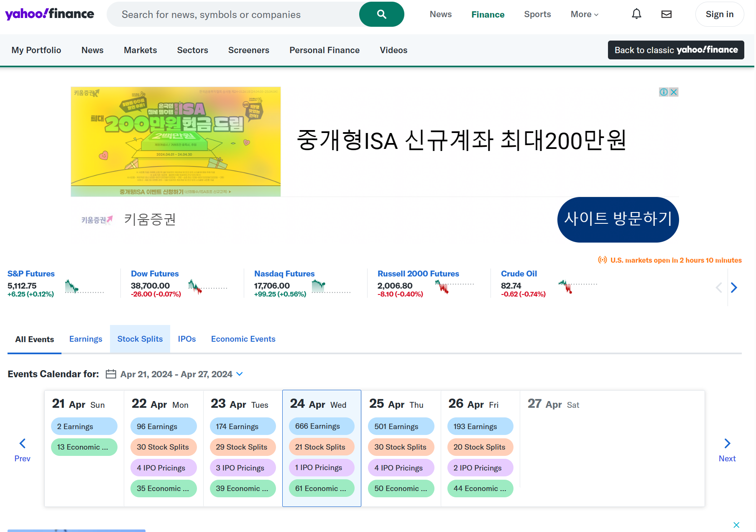Open 96 Earnings on Apr 22
Image resolution: width=756 pixels, height=532 pixels.
click(x=163, y=426)
